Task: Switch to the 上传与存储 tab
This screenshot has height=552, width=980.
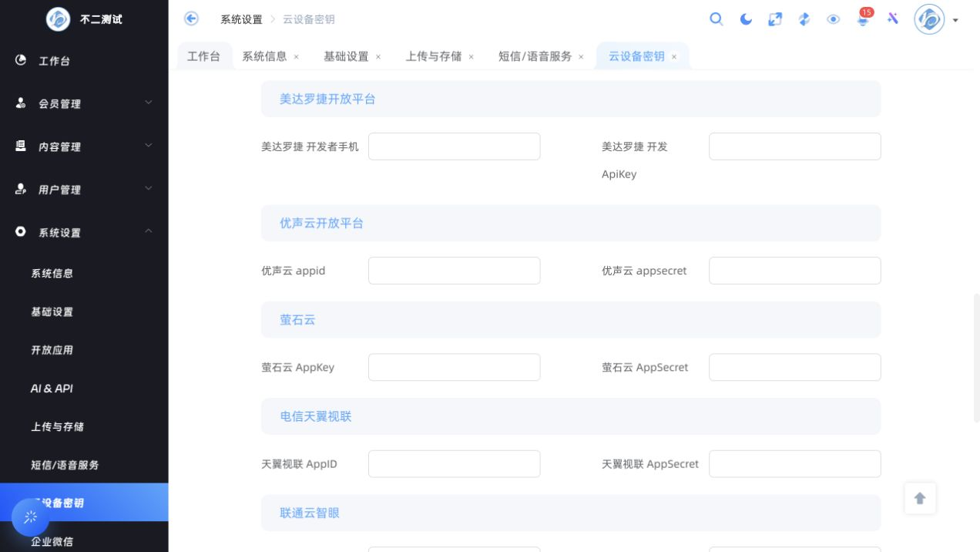Action: coord(434,56)
